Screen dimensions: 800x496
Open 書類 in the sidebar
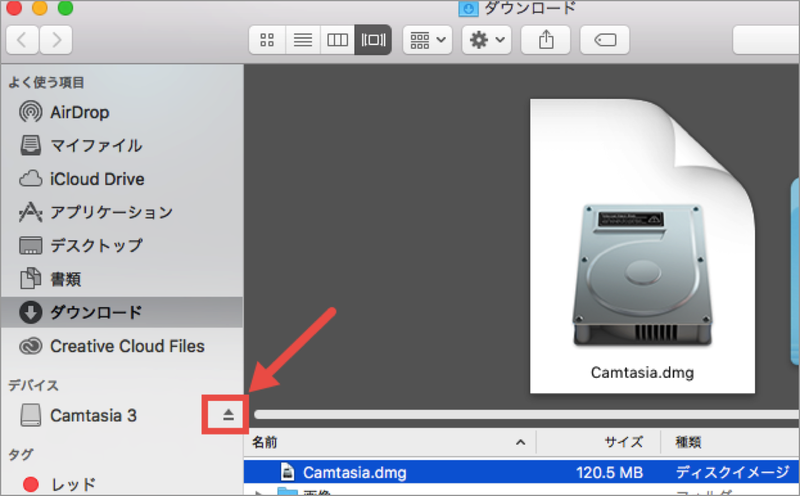[121, 279]
